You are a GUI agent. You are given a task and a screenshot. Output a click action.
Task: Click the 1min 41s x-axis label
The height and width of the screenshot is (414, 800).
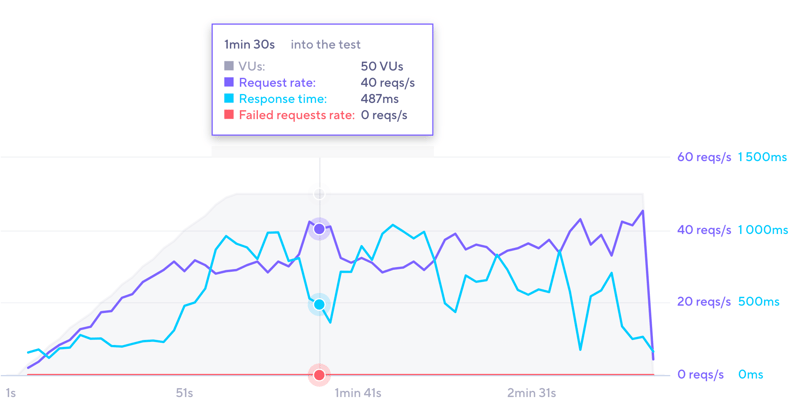pos(357,394)
